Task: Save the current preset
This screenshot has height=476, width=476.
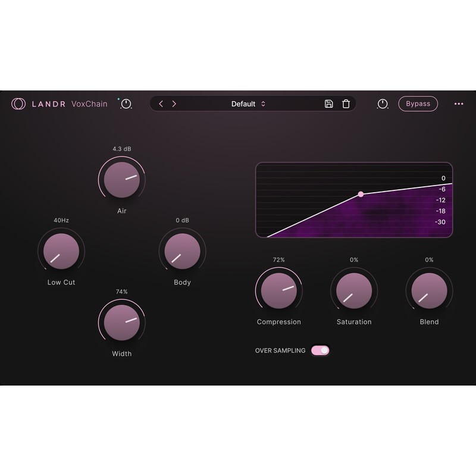Action: (329, 104)
